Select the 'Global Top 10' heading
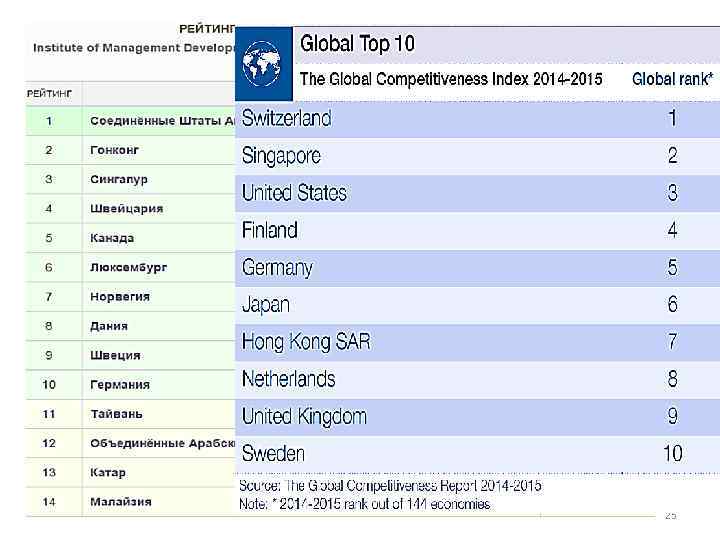The image size is (720, 540). (x=357, y=44)
